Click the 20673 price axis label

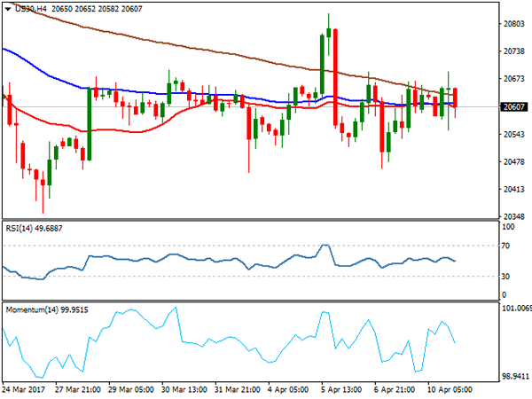point(514,79)
